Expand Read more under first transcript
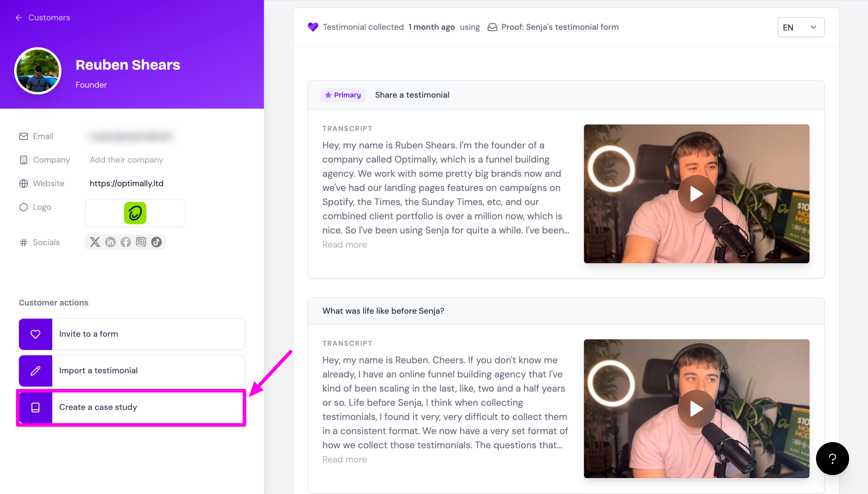Viewport: 868px width, 494px height. (345, 244)
